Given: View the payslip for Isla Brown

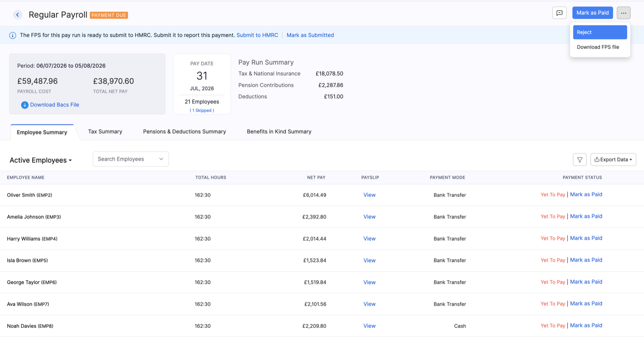Looking at the screenshot, I should pos(369,261).
